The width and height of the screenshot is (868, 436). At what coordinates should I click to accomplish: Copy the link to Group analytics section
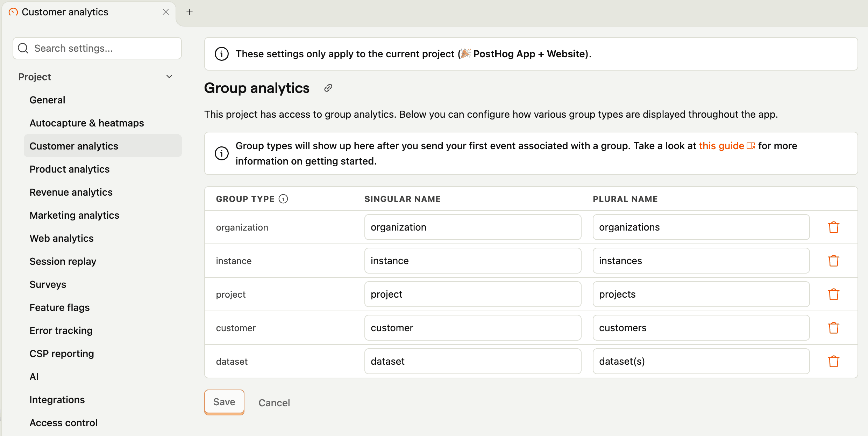(328, 88)
